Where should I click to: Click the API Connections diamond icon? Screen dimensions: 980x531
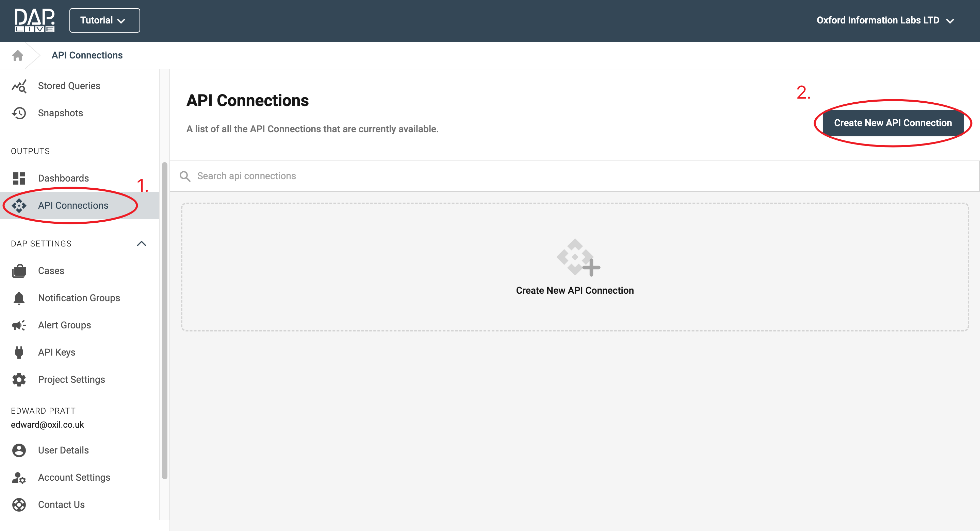(x=19, y=206)
